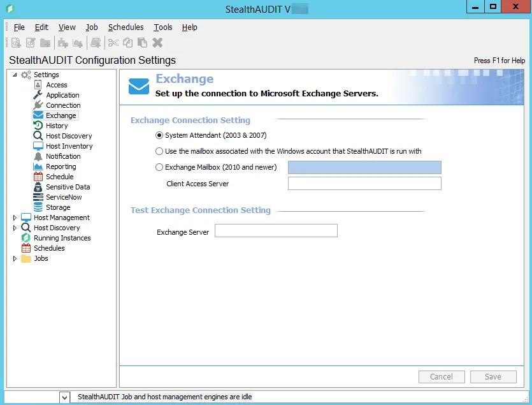Click the Schedule calendar icon under Settings
Viewport: 532px width, 405px height.
point(38,177)
